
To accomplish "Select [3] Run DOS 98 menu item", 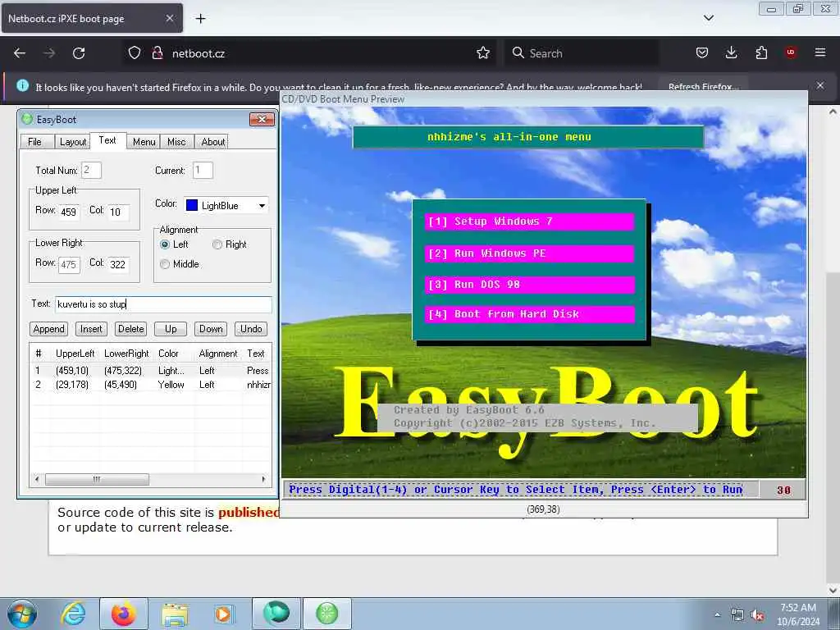I will (x=529, y=285).
